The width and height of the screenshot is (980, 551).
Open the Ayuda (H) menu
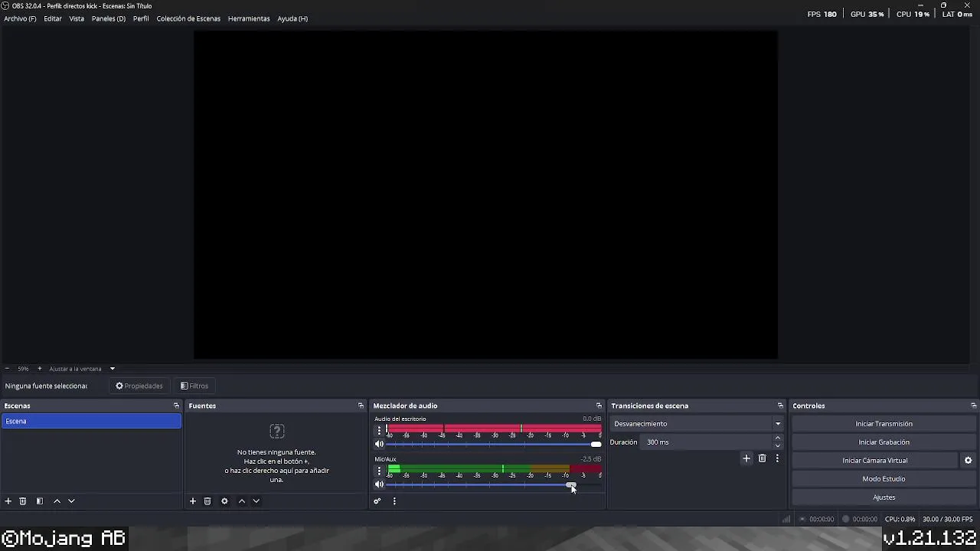[x=292, y=18]
